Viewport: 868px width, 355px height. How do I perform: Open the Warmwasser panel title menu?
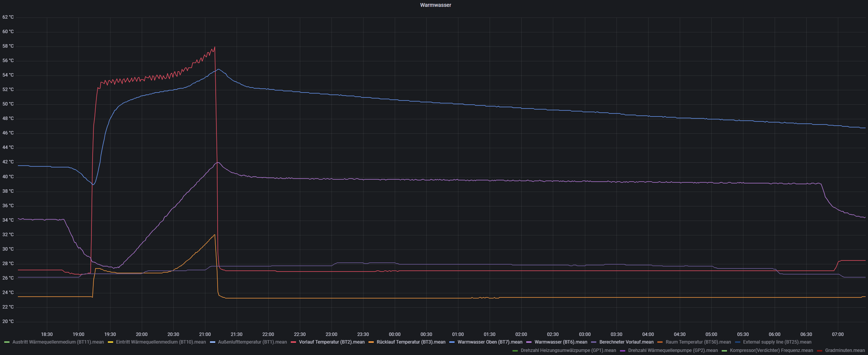click(x=436, y=5)
